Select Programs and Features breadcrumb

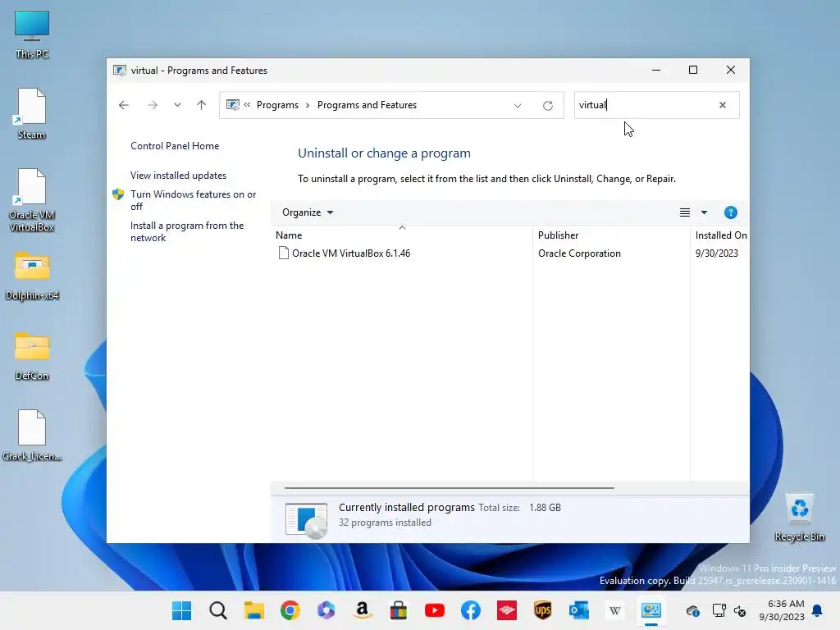tap(367, 105)
